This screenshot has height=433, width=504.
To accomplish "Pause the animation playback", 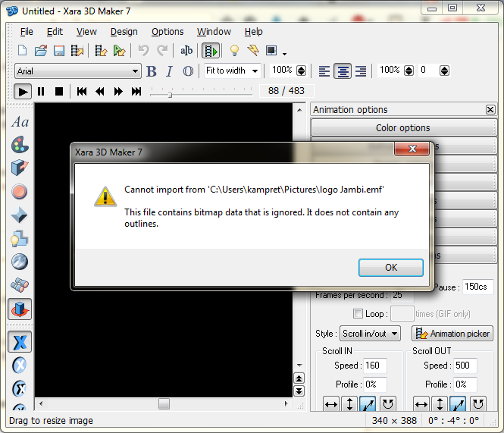I will [x=41, y=92].
